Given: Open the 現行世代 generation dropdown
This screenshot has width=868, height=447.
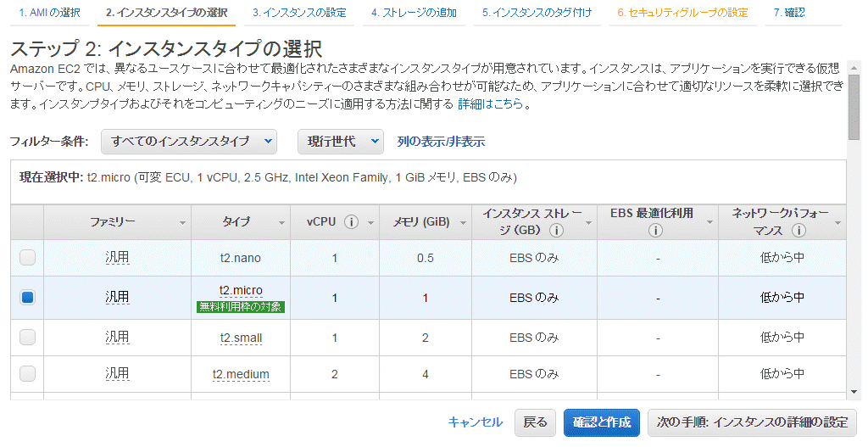Looking at the screenshot, I should pyautogui.click(x=341, y=142).
